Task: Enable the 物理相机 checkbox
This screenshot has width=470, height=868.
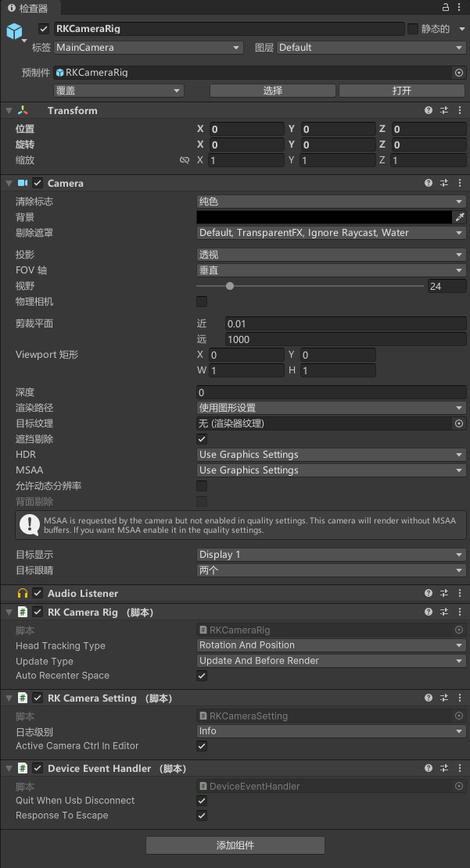Action: (x=202, y=302)
